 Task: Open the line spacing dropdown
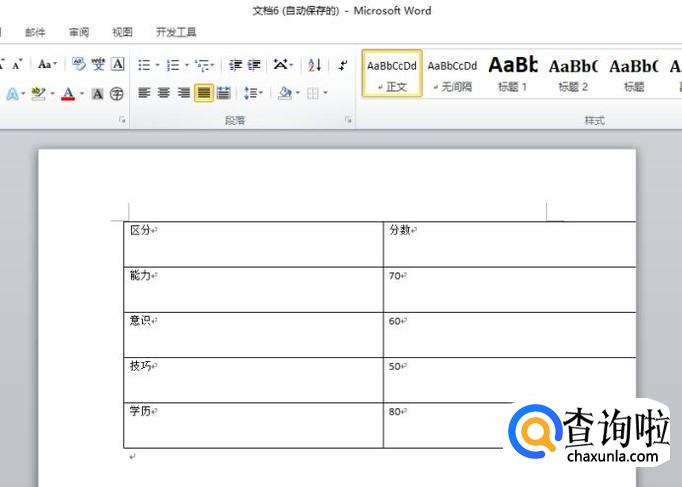pyautogui.click(x=252, y=93)
